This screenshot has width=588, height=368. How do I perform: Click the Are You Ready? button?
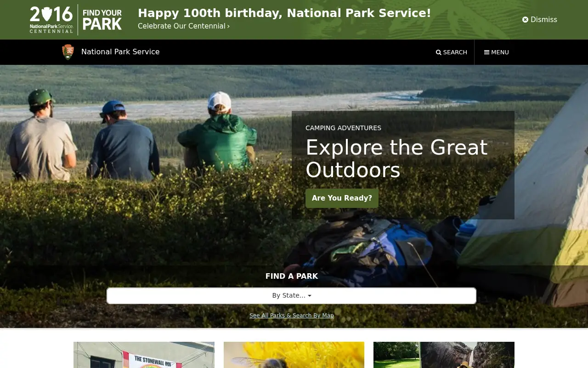(342, 198)
